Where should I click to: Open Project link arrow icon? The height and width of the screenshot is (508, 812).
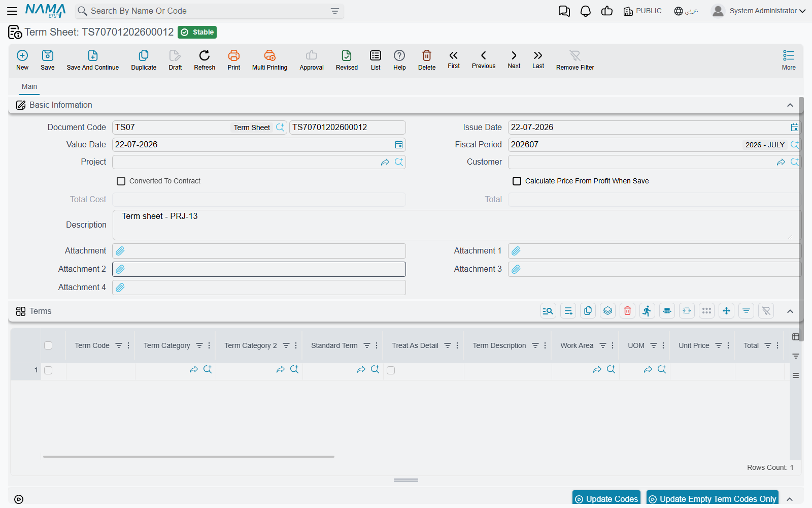pos(385,162)
